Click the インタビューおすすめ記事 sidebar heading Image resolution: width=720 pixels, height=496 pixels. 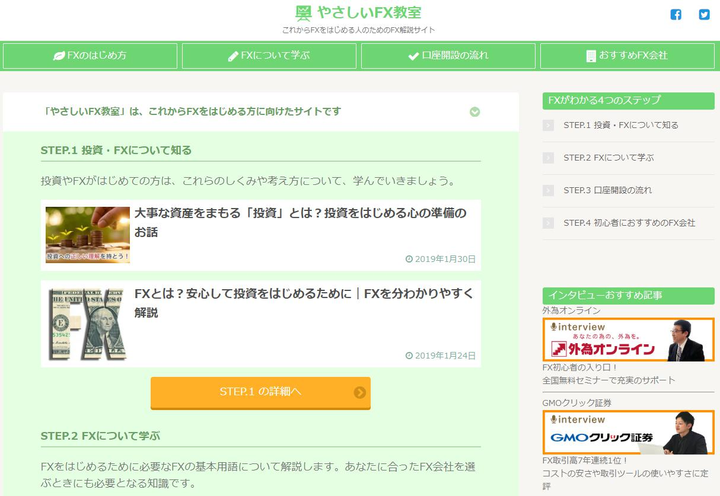tap(628, 295)
